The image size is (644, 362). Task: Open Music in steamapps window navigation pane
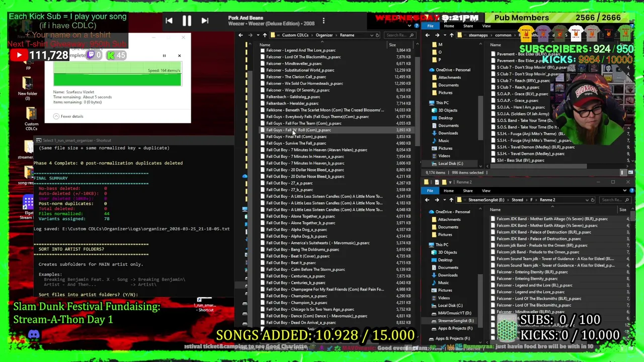443,141
